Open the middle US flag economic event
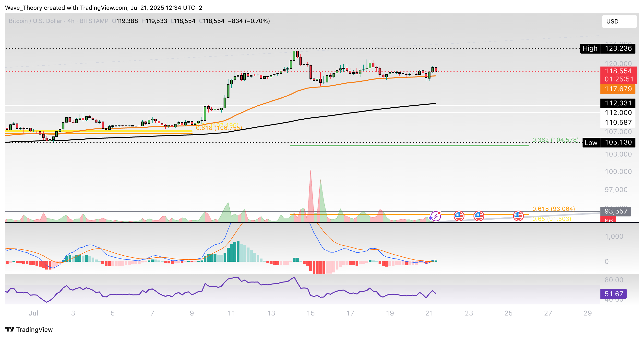Screen dimensions: 644x338 pyautogui.click(x=478, y=216)
